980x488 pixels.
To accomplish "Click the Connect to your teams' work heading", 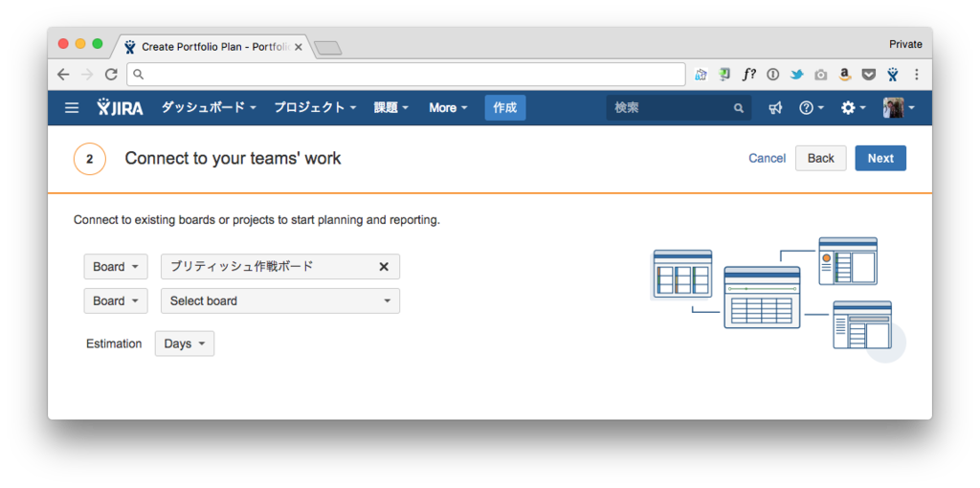I will (x=234, y=159).
